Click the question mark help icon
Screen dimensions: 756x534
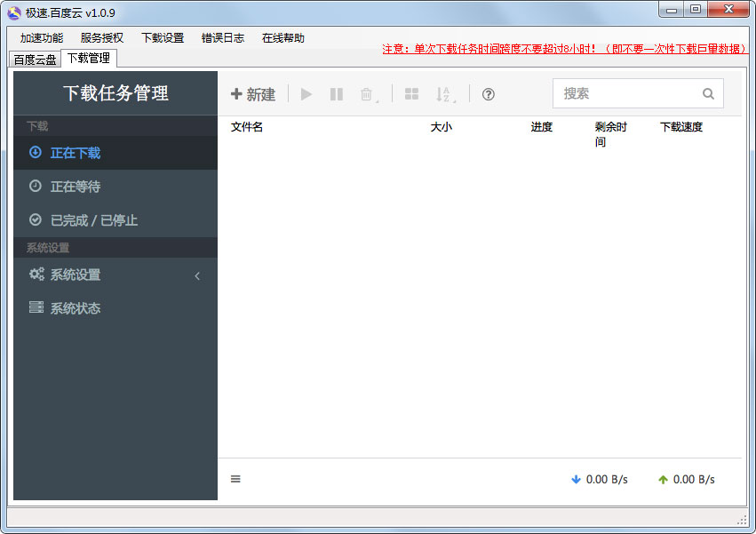coord(488,94)
